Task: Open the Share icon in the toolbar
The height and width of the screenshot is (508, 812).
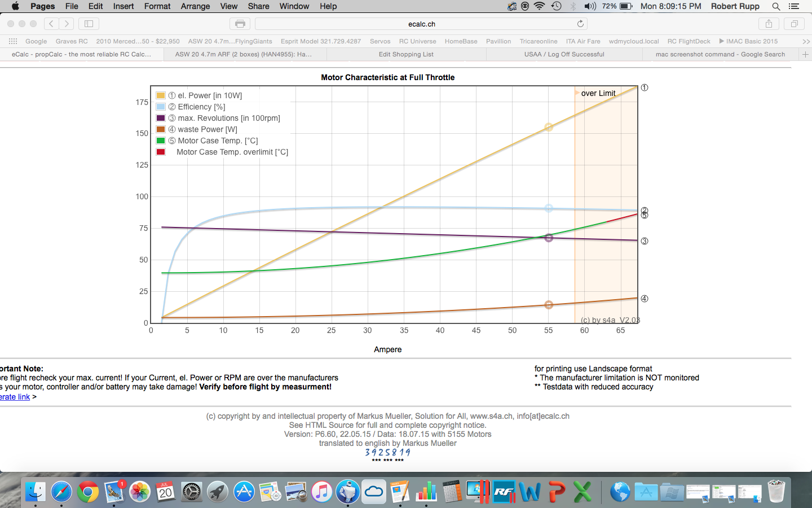Action: point(769,24)
